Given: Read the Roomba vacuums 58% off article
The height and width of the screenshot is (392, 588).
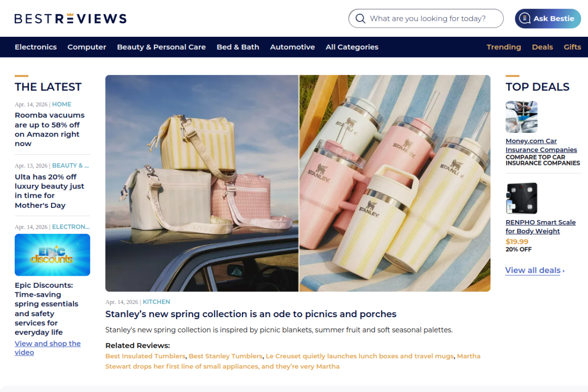Looking at the screenshot, I should click(50, 129).
